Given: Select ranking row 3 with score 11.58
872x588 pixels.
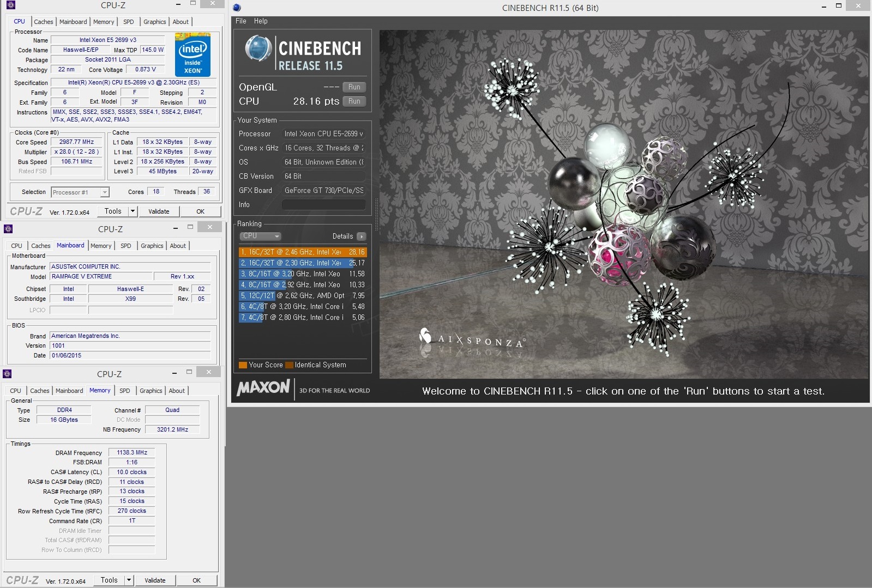Looking at the screenshot, I should coord(303,274).
